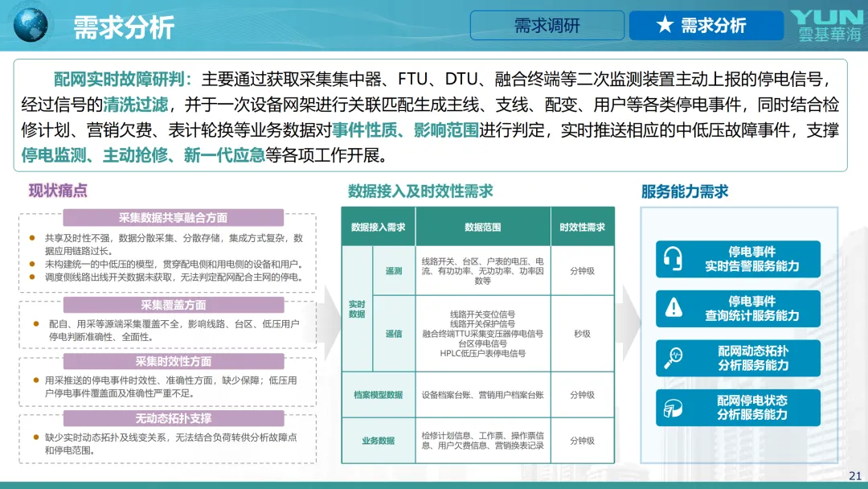This screenshot has width=868, height=489.
Task: Click the 数据范围 table header
Action: pos(483,227)
